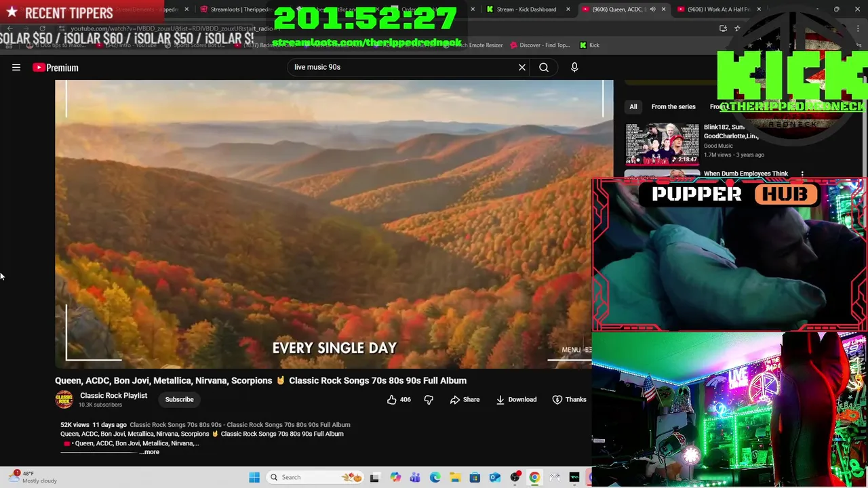Open File Explorer from taskbar
Image resolution: width=868 pixels, height=488 pixels.
pyautogui.click(x=455, y=477)
